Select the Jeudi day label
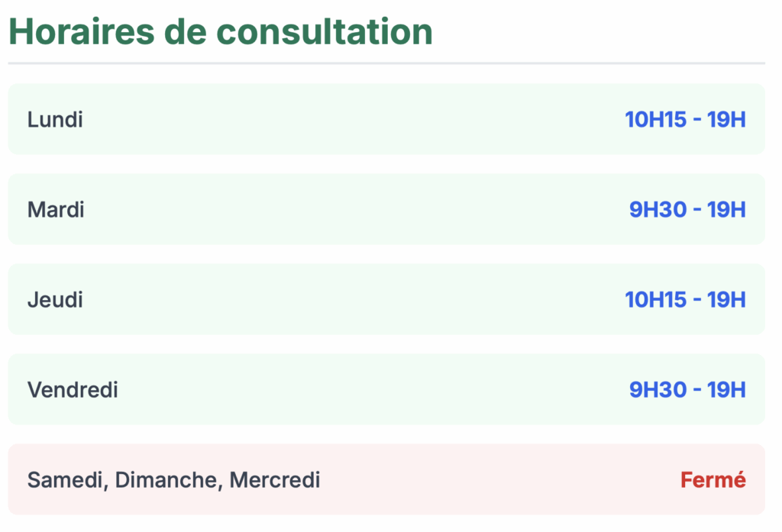 [x=55, y=300]
